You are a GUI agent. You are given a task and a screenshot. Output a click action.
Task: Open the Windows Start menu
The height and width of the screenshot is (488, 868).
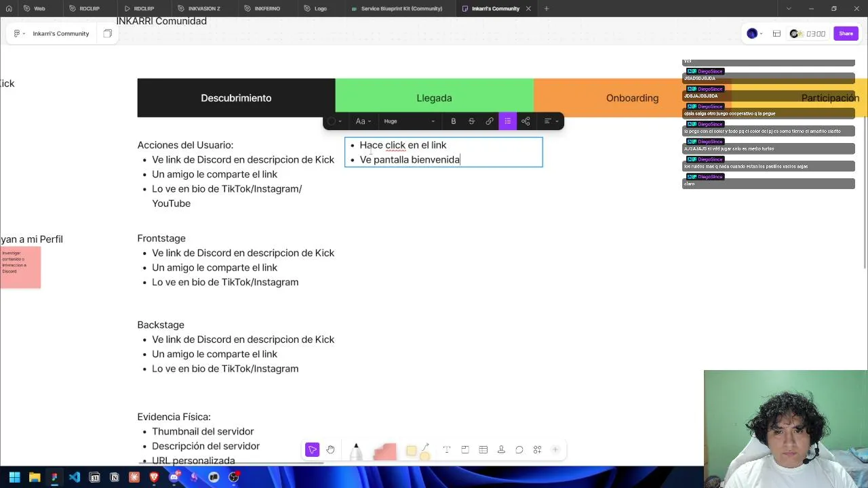(x=14, y=477)
